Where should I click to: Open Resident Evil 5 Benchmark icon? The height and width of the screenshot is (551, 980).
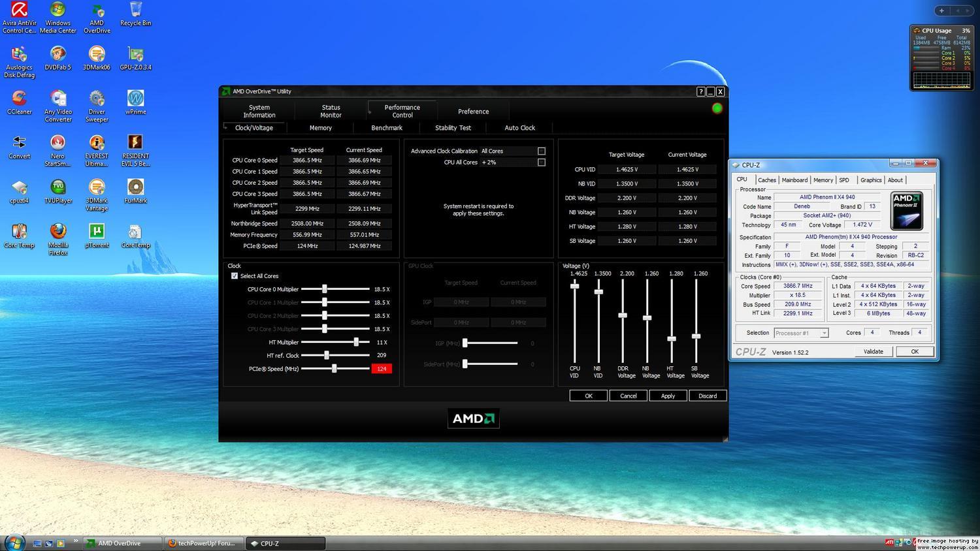[x=135, y=151]
